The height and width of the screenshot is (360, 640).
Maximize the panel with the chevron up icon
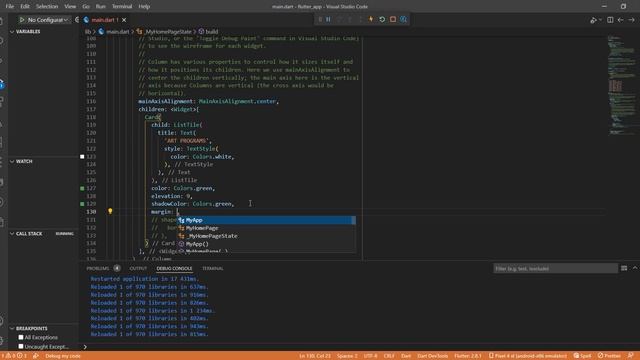[635, 268]
